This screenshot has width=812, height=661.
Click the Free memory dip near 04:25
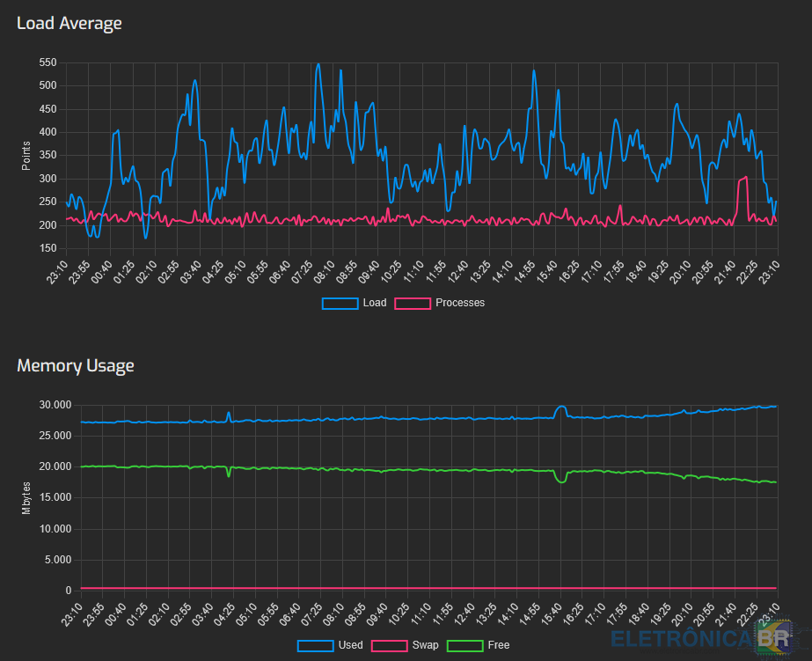(x=229, y=475)
